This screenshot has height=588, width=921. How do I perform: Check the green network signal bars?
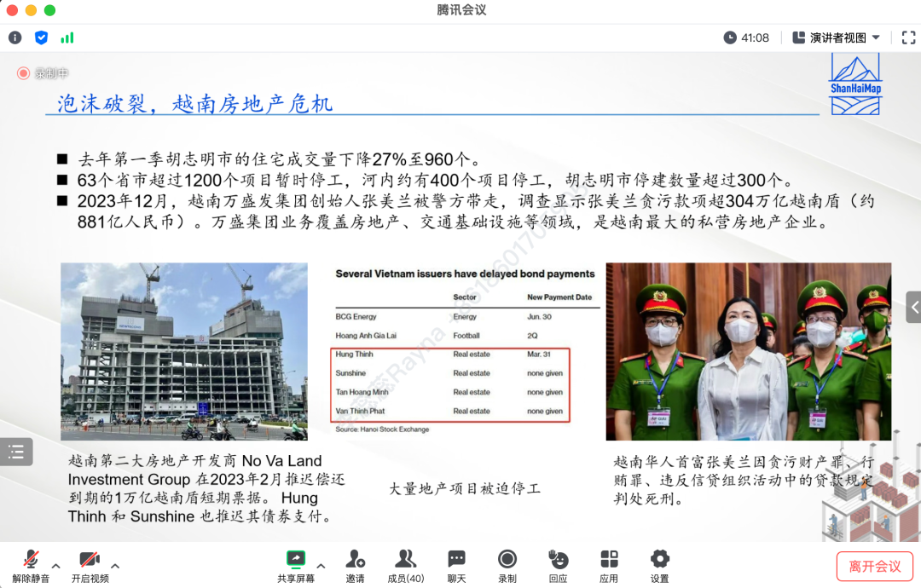click(x=67, y=38)
